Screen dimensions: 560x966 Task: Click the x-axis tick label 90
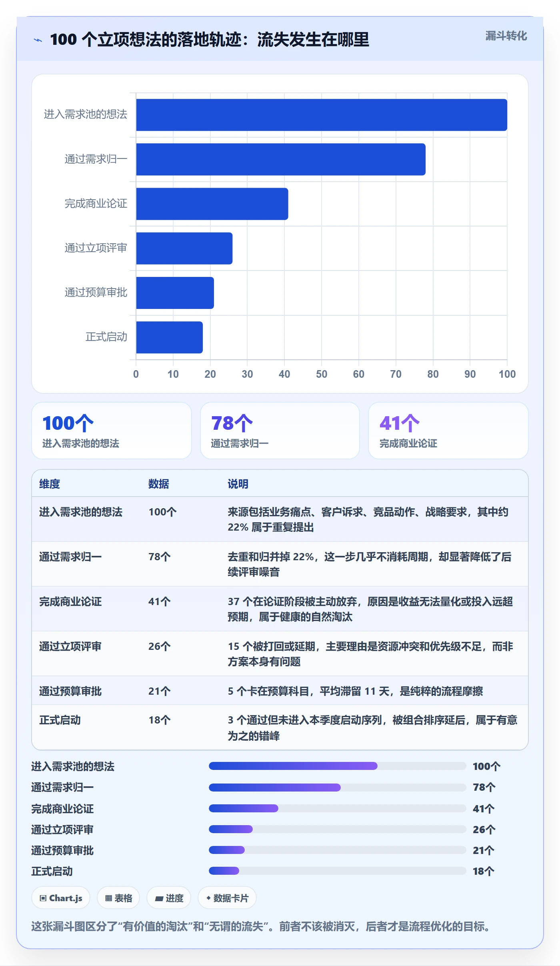(x=470, y=374)
